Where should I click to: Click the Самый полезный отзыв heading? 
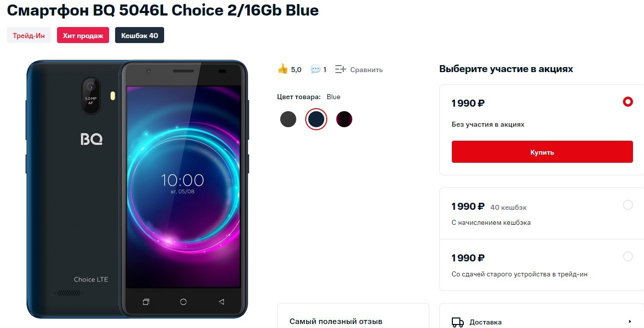pyautogui.click(x=336, y=321)
